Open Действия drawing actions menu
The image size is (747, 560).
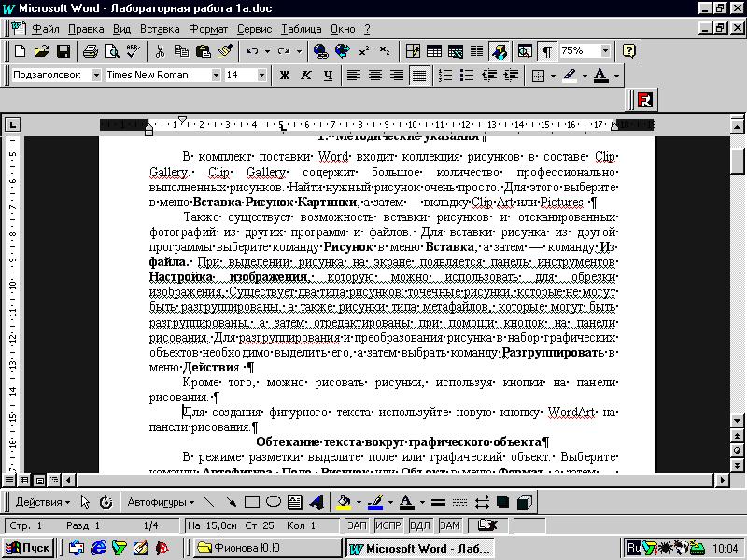42,502
